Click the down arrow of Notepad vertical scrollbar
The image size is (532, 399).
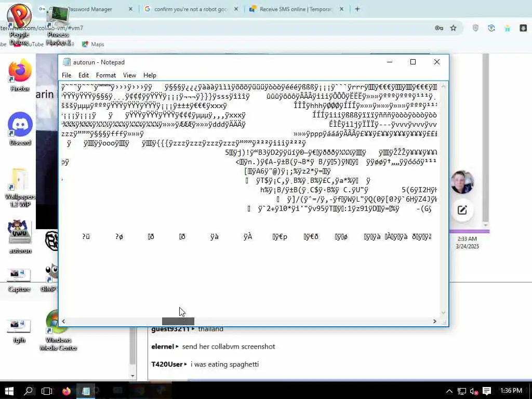tap(444, 313)
